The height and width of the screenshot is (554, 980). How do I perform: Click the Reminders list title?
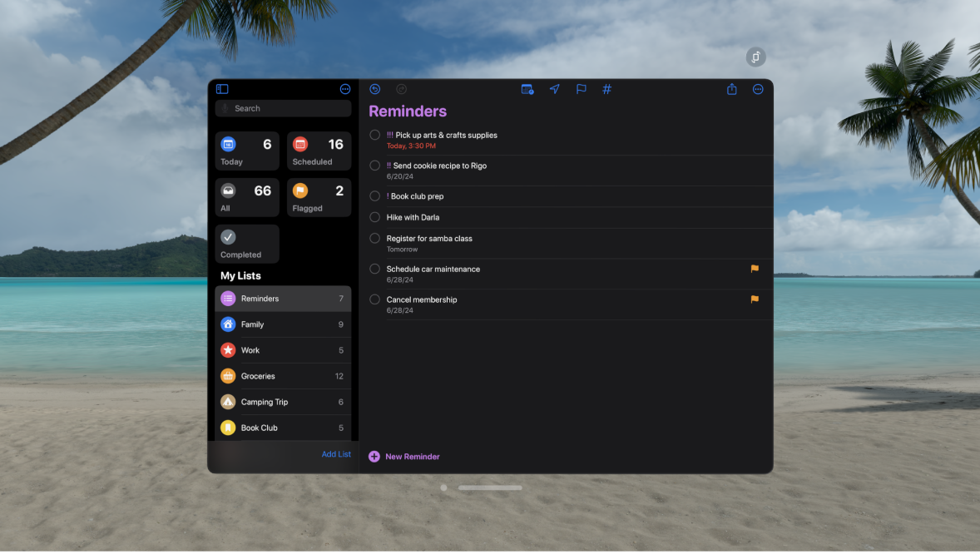[x=408, y=111]
